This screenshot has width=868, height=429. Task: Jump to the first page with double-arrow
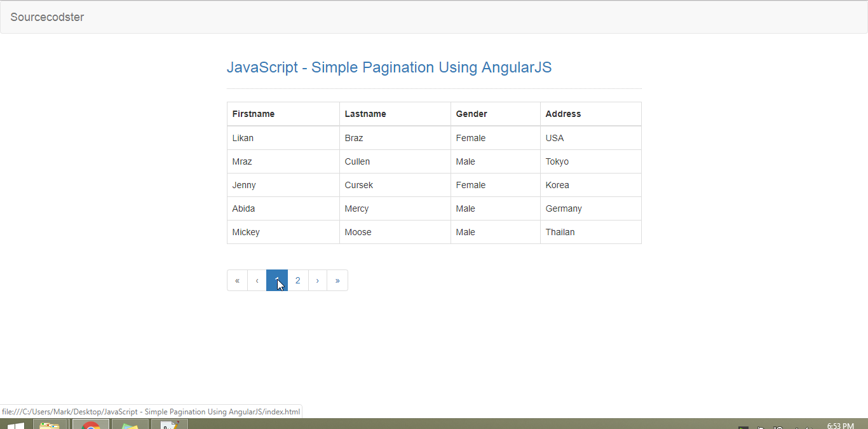click(x=237, y=280)
